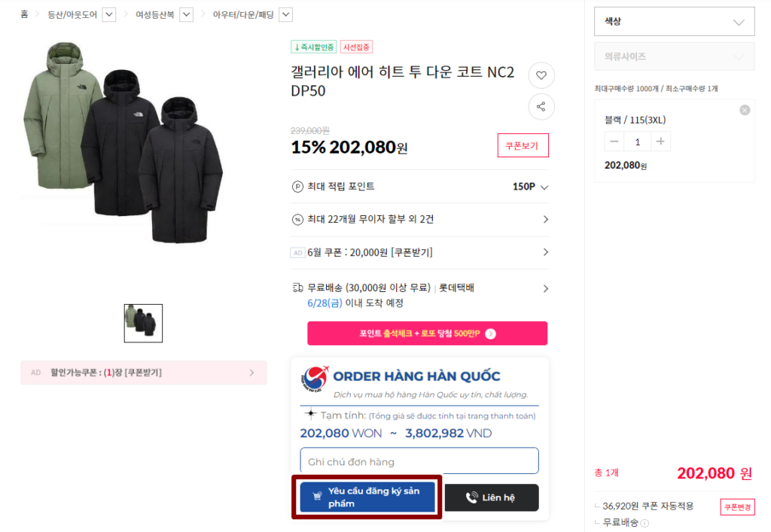Image resolution: width=771 pixels, height=532 pixels.
Task: Expand the 등산/아웃도어 breadcrumb dropdown
Action: click(x=108, y=14)
